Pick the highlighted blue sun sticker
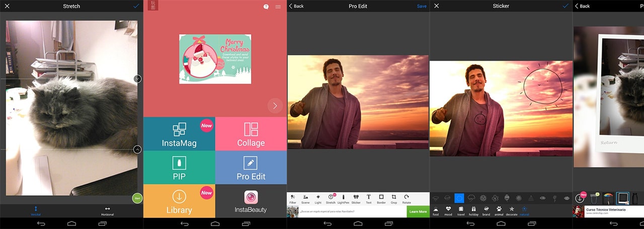Image resolution: width=644 pixels, height=229 pixels. pyautogui.click(x=459, y=198)
